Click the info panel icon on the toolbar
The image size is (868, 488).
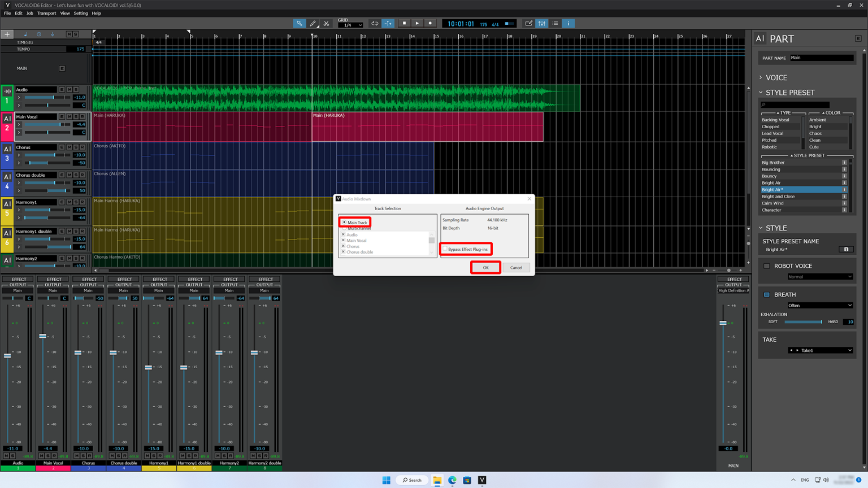[x=567, y=23]
